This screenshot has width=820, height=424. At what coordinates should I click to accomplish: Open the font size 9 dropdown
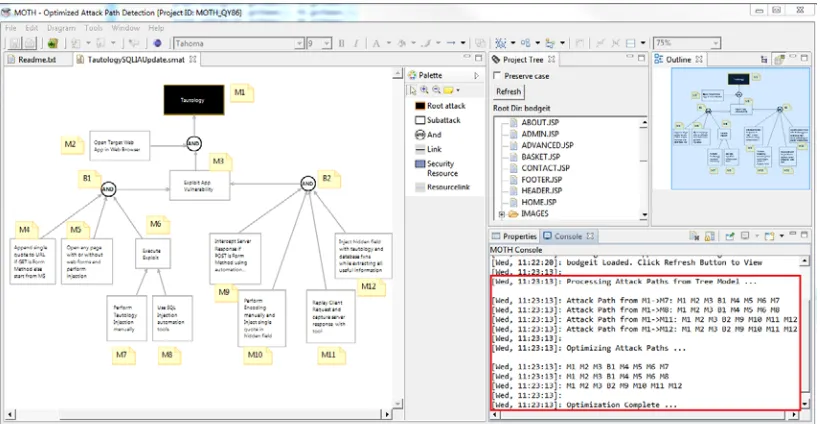326,43
